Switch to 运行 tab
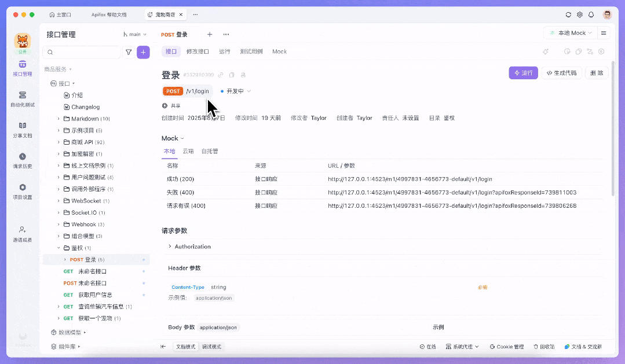The height and width of the screenshot is (364, 625). pos(224,52)
